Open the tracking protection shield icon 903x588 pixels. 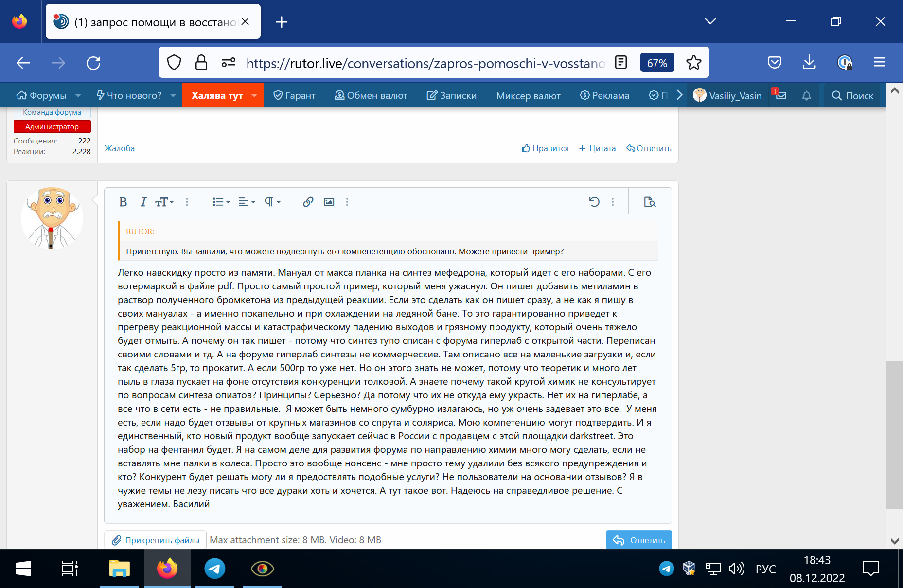tap(174, 63)
